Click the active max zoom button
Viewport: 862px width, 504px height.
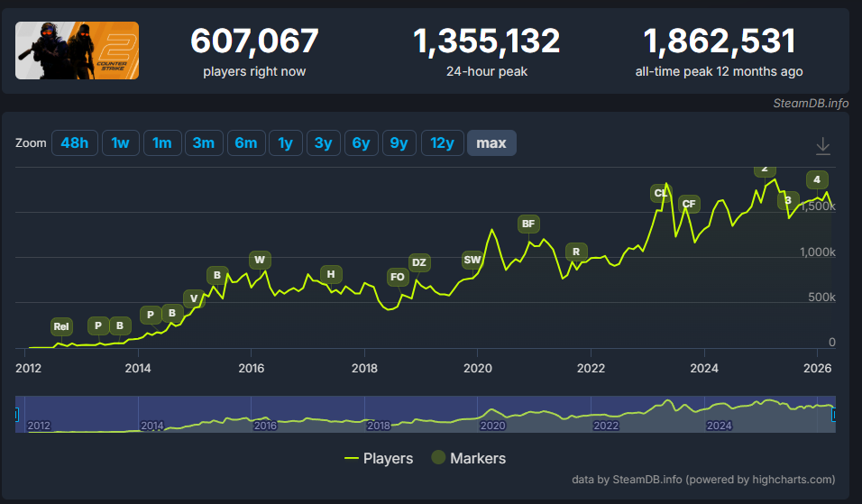click(491, 142)
